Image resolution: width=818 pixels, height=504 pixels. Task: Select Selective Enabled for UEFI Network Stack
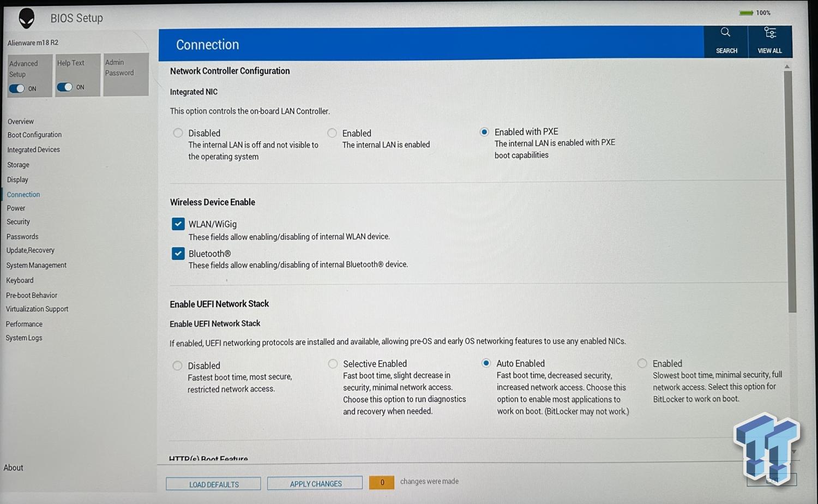[333, 364]
